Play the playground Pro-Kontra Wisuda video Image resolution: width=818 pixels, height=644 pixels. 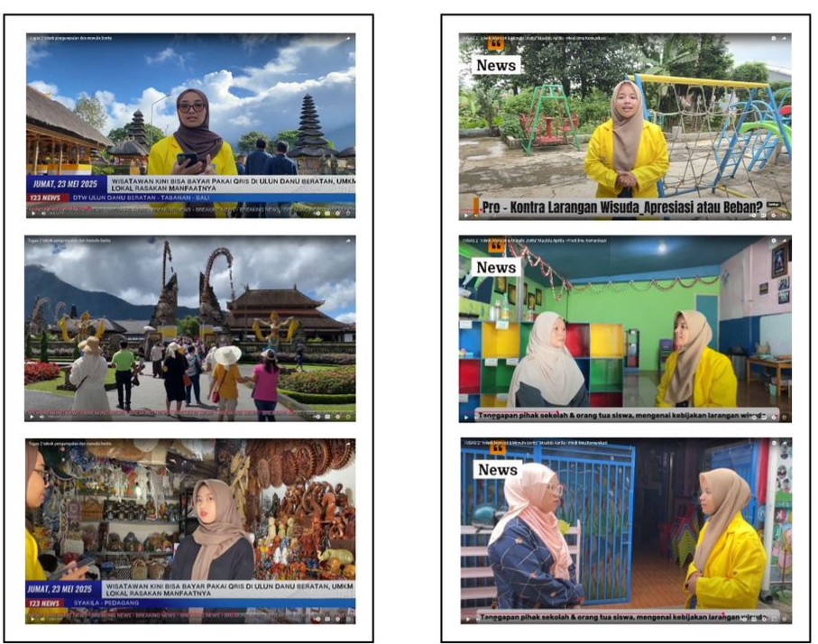click(467, 214)
